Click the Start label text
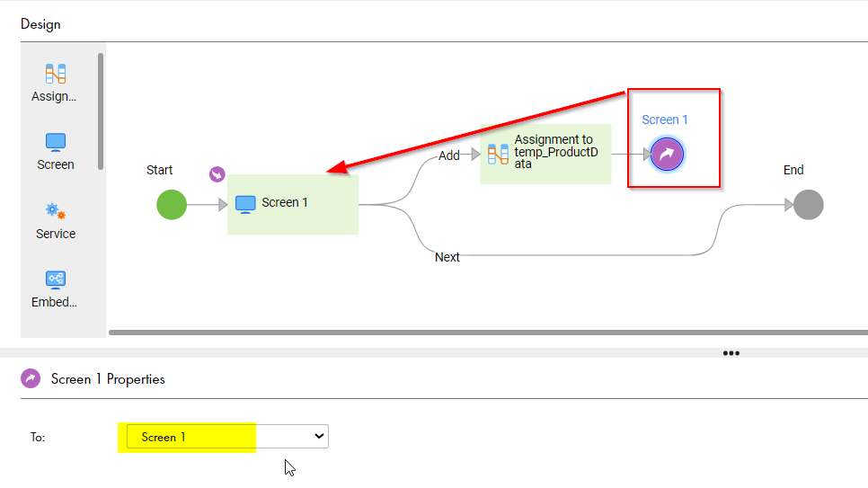 point(159,170)
